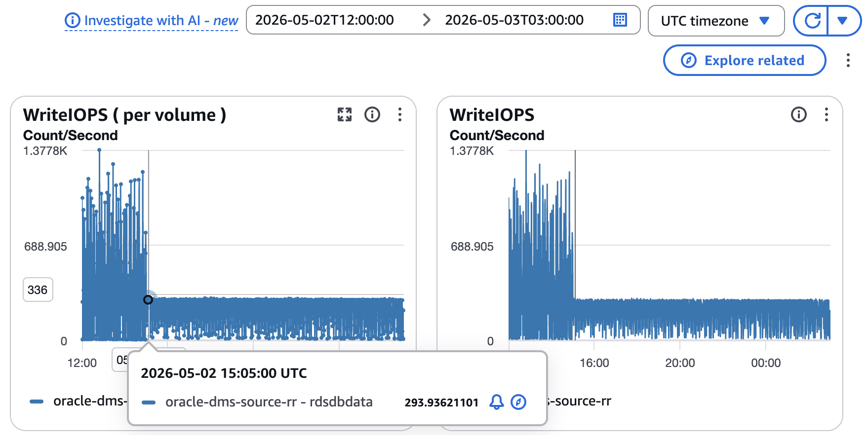Click the -source-rr legend label in WriteIOPS widget
This screenshot has width=868, height=439.
tap(580, 401)
